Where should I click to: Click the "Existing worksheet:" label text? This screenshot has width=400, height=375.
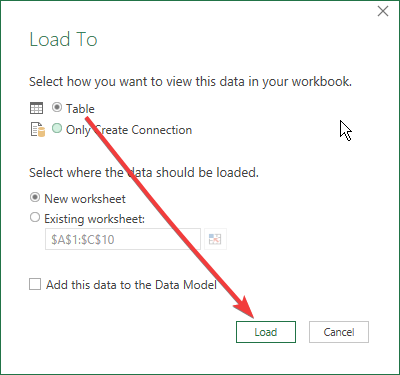[x=95, y=219]
